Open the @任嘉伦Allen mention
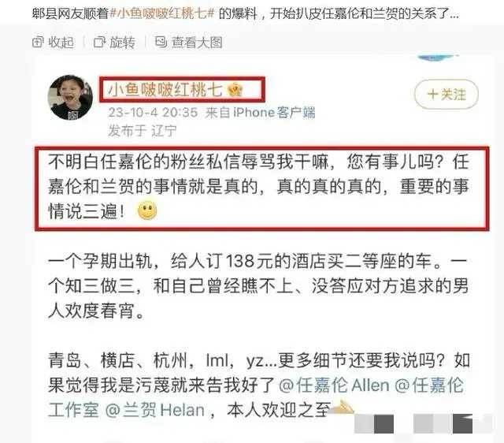 tap(334, 385)
